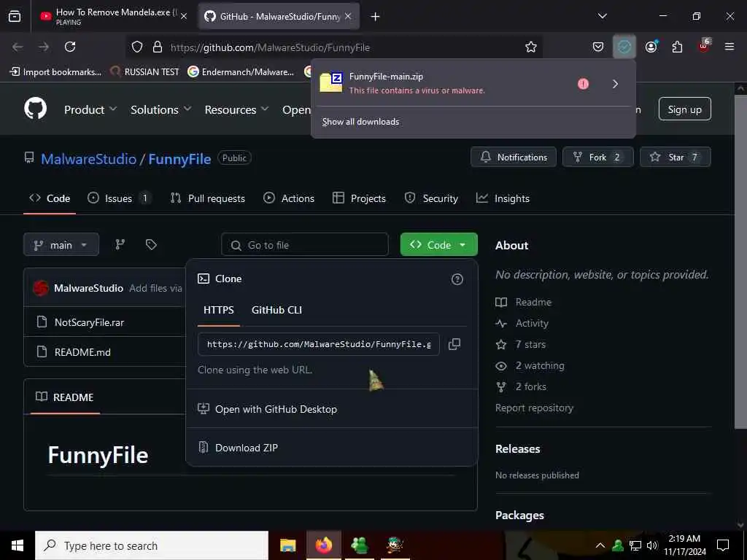Open the Issues tab
Screen dimensions: 747x560
(x=120, y=198)
